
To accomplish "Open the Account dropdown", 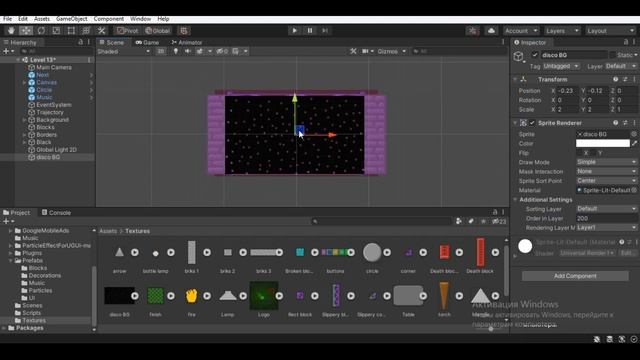I will pos(521,31).
